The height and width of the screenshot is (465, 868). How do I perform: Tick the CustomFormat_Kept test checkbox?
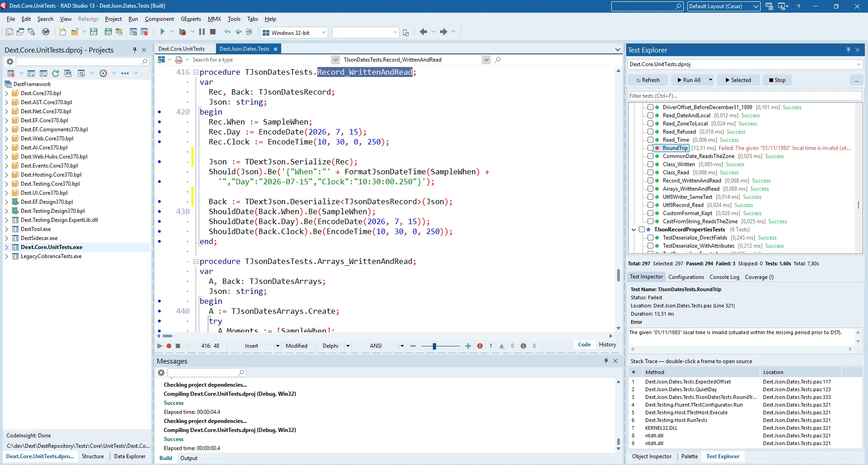(650, 213)
